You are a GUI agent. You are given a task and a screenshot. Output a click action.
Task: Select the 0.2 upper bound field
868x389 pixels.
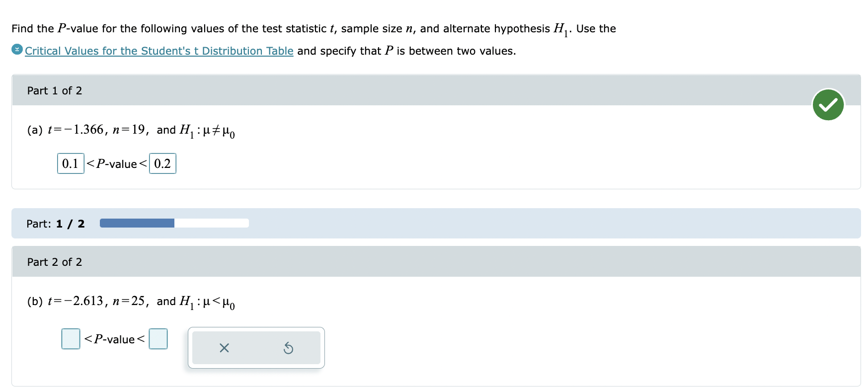click(x=162, y=163)
